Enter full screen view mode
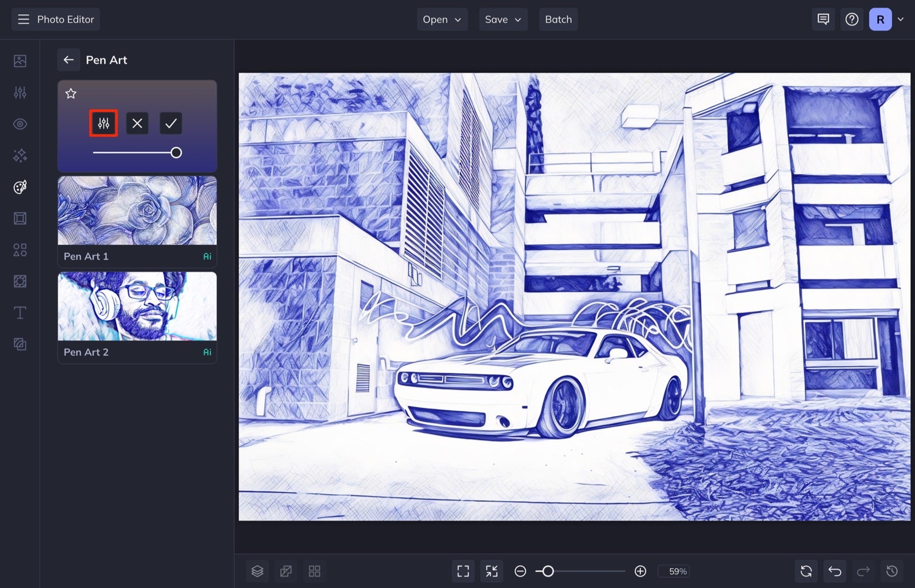The height and width of the screenshot is (588, 915). pos(463,570)
